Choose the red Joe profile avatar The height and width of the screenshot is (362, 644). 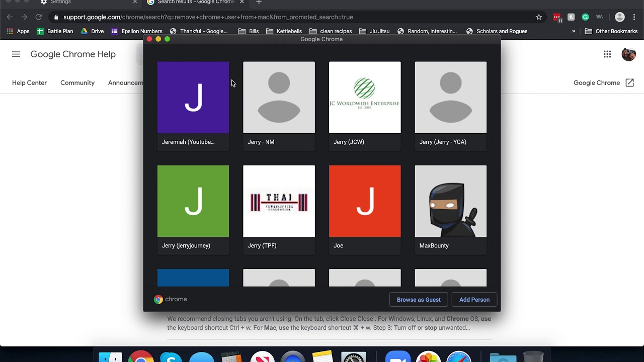pos(365,201)
